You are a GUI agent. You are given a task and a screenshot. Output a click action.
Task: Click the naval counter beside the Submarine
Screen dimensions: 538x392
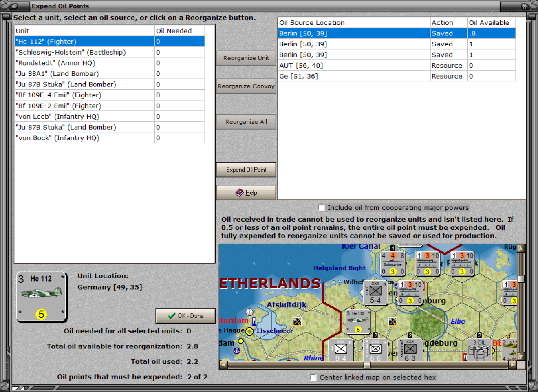(428, 264)
